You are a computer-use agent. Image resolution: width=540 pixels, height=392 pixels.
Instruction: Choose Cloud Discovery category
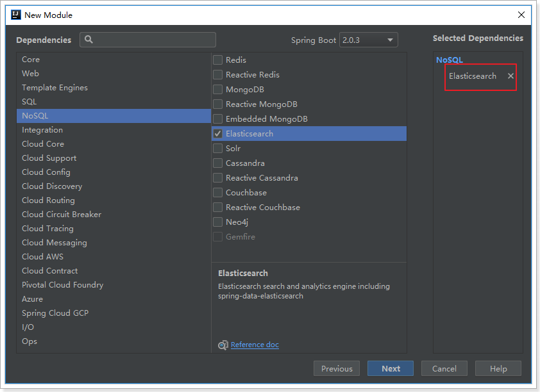click(x=52, y=186)
